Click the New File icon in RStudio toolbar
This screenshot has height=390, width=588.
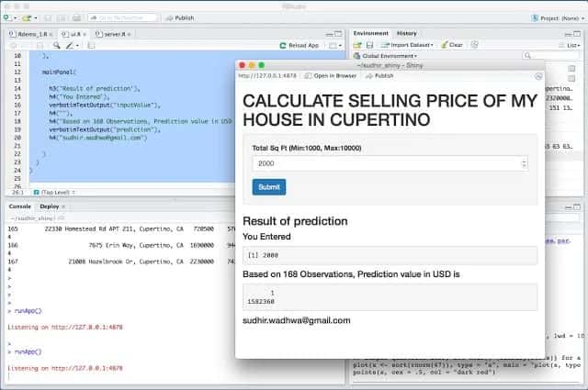(x=7, y=17)
